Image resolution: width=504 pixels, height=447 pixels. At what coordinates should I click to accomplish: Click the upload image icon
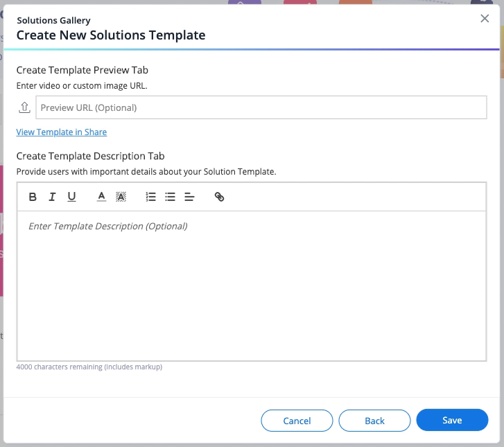click(25, 107)
